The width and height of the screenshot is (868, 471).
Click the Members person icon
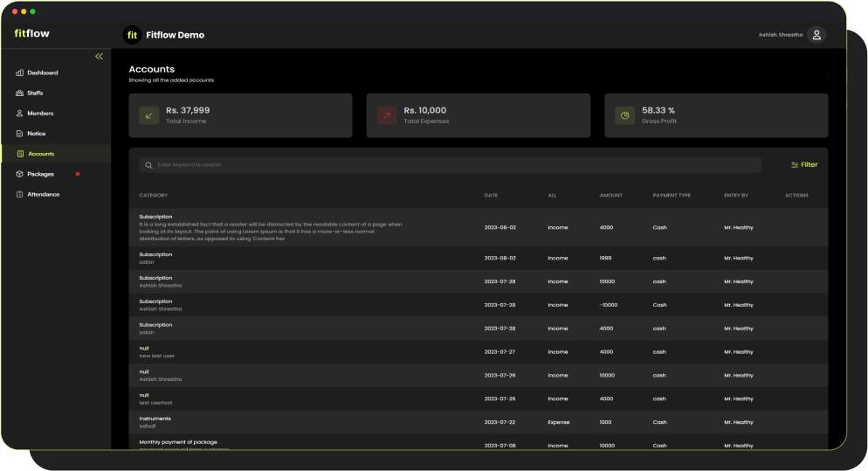[x=19, y=113]
